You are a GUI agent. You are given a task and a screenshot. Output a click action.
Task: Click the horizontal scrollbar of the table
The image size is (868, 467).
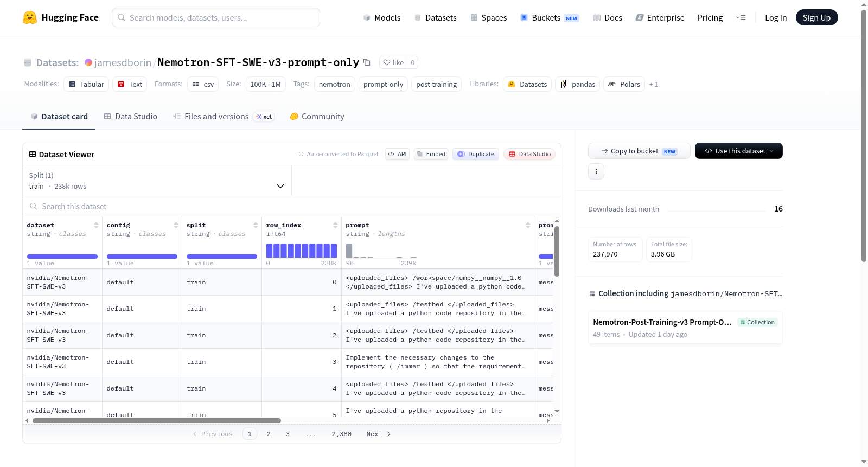click(157, 420)
